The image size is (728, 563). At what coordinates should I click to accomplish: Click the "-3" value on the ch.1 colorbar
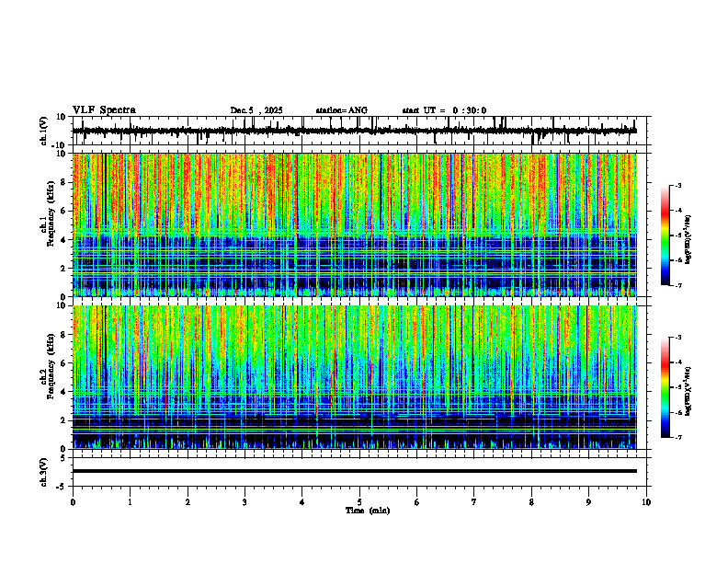pos(678,185)
